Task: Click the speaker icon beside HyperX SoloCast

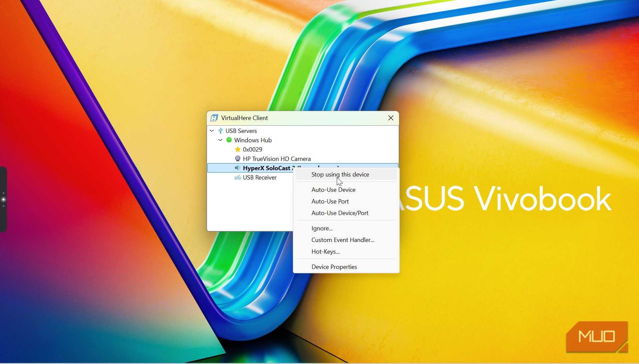Action: 237,168
